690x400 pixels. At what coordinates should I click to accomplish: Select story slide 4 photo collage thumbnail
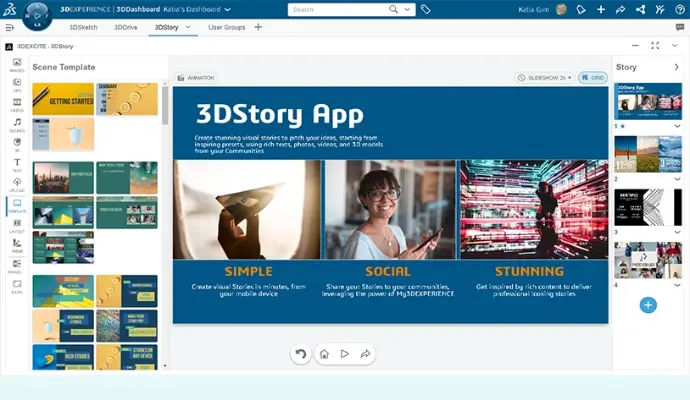[648, 260]
